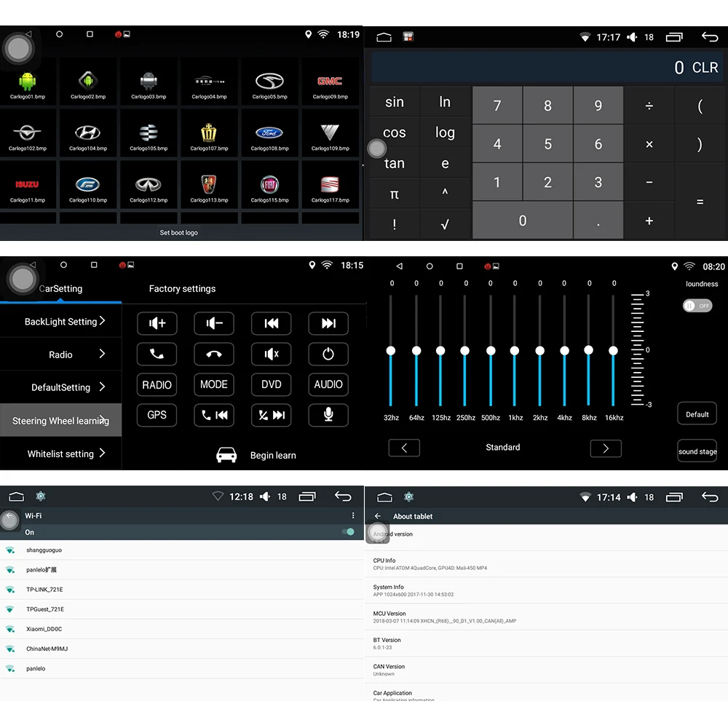Connect to shangguoguo network
The height and width of the screenshot is (728, 728).
(x=181, y=550)
